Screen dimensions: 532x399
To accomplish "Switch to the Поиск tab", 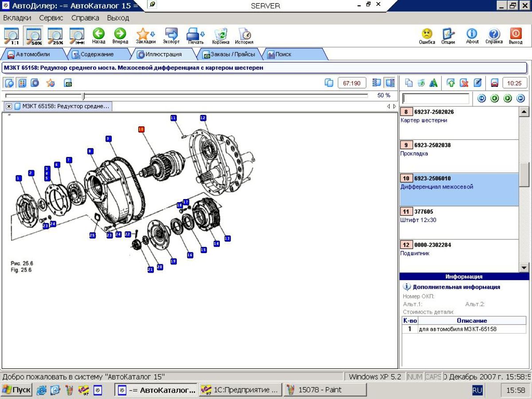I will [293, 55].
